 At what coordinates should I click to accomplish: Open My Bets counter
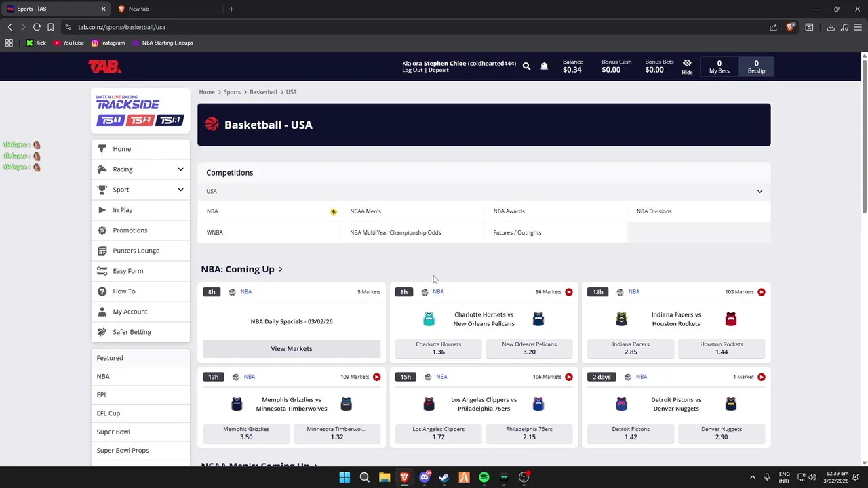[719, 66]
